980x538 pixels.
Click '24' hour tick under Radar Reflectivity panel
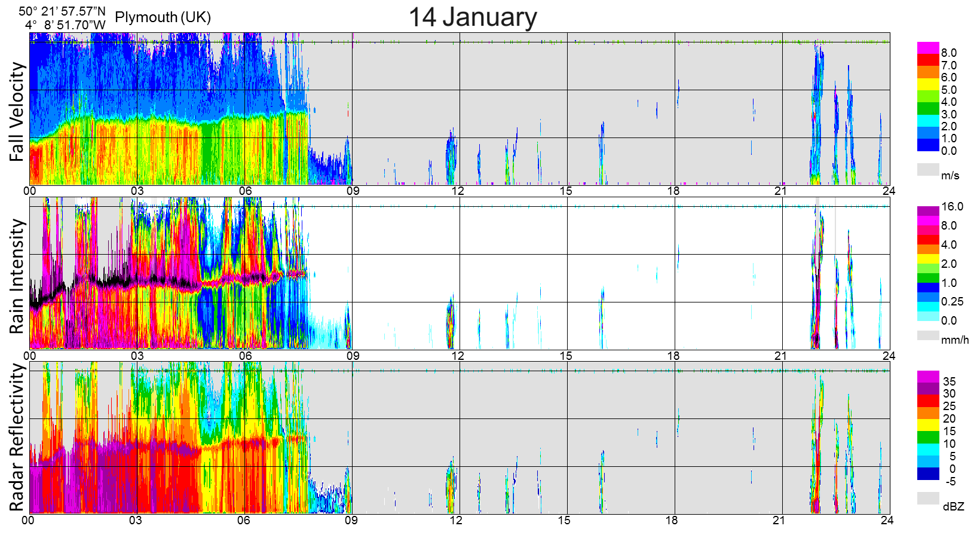pyautogui.click(x=887, y=520)
